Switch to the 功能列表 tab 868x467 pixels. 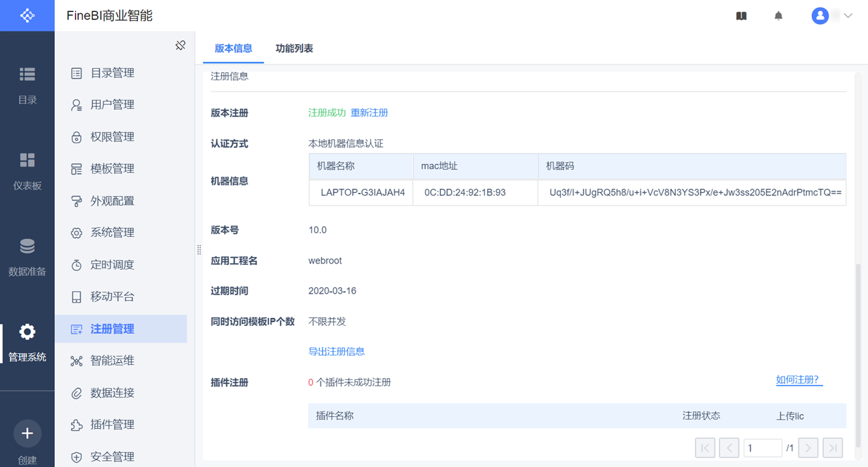294,48
